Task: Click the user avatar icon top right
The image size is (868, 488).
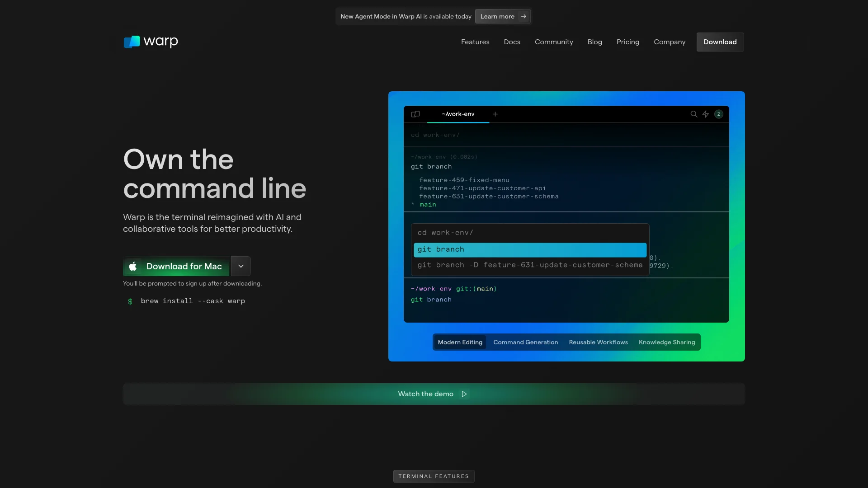Action: (719, 114)
